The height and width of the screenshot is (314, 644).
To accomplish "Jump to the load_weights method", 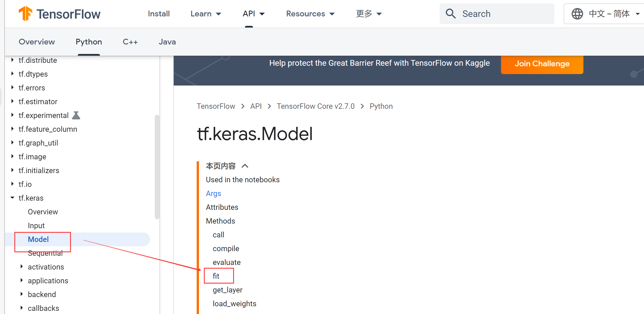I will pyautogui.click(x=235, y=304).
